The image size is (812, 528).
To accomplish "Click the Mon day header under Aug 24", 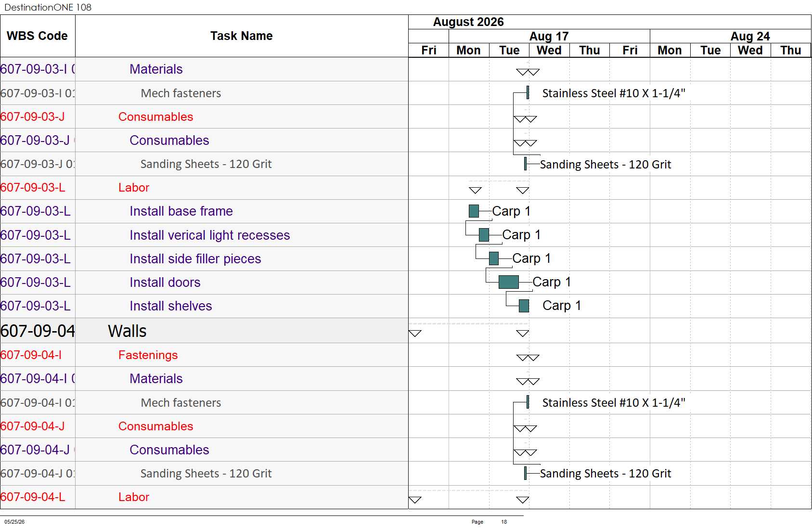I will 670,51.
